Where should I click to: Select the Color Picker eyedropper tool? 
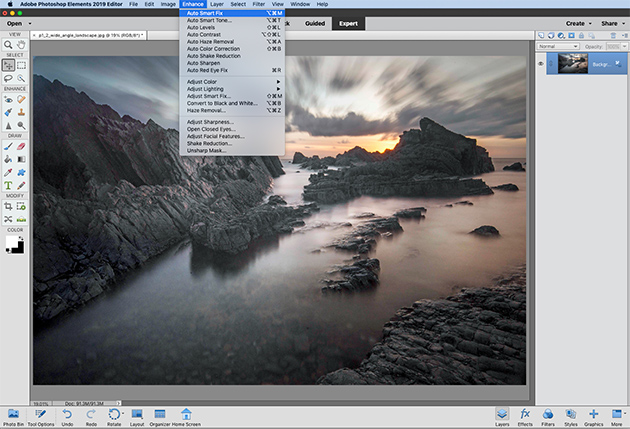point(8,172)
